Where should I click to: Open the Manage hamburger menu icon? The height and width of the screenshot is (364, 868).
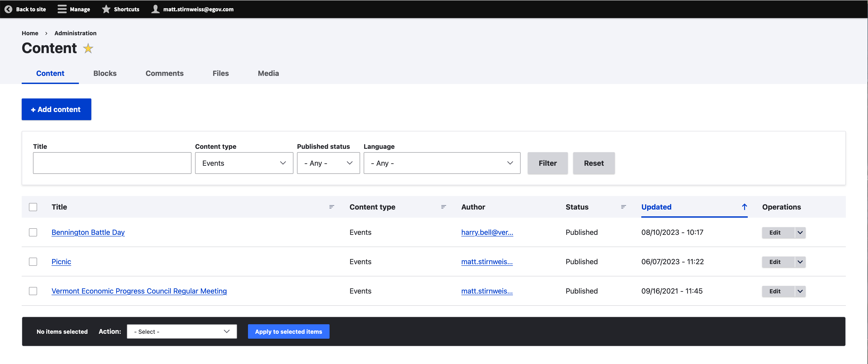click(x=62, y=9)
